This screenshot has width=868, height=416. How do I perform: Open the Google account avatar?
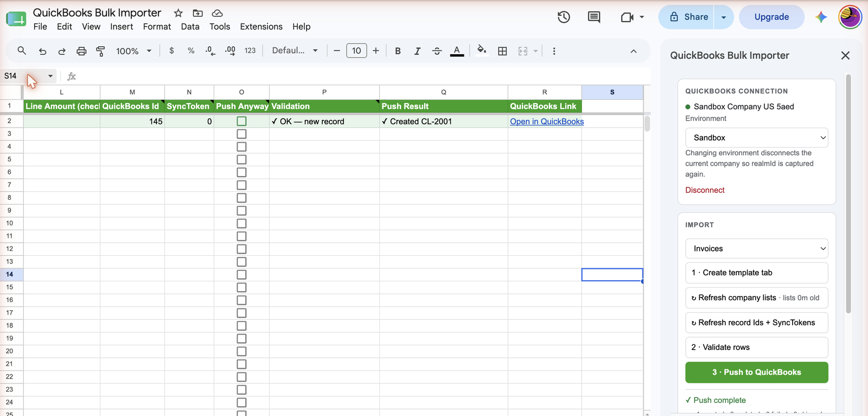[850, 17]
